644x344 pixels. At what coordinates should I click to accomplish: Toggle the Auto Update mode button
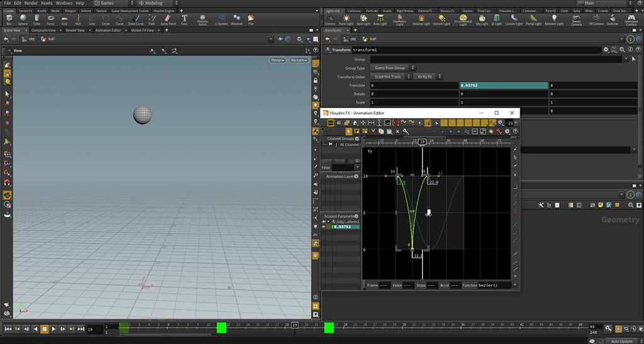(622, 341)
